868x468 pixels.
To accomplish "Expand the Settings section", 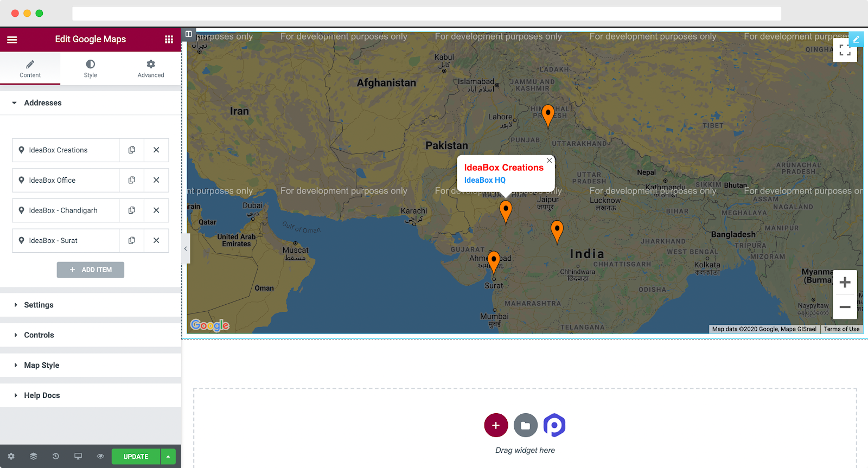I will pyautogui.click(x=91, y=305).
